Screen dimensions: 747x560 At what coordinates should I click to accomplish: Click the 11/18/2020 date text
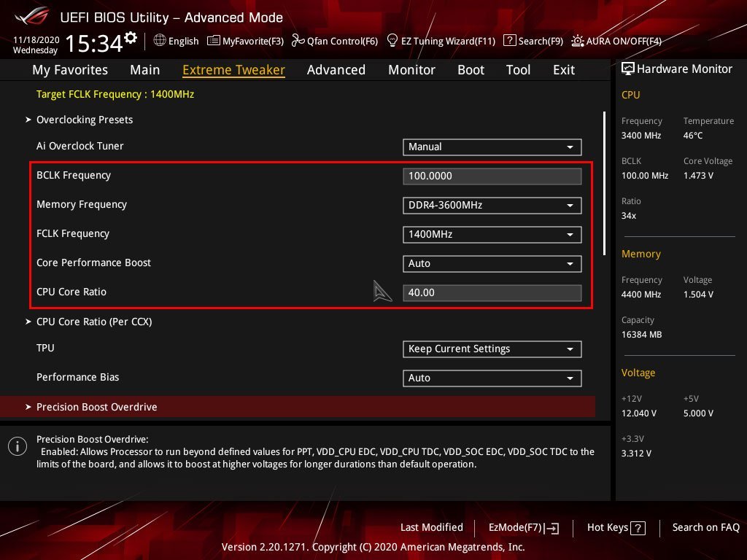point(36,40)
